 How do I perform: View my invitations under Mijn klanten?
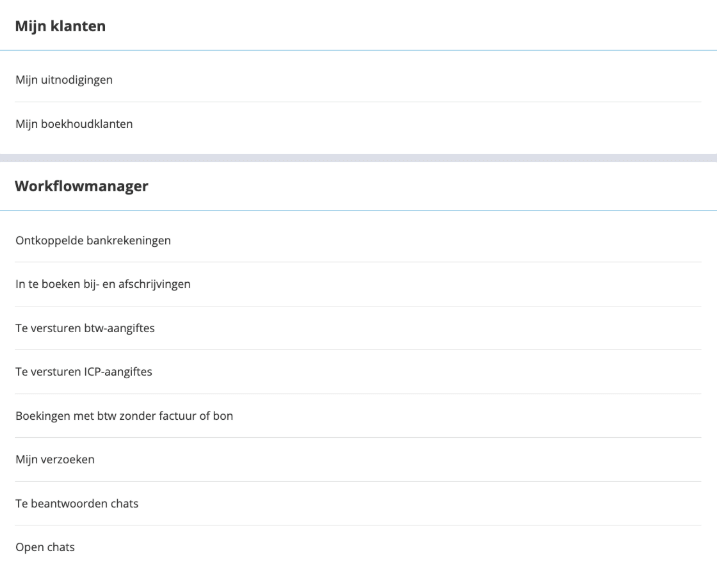64,80
